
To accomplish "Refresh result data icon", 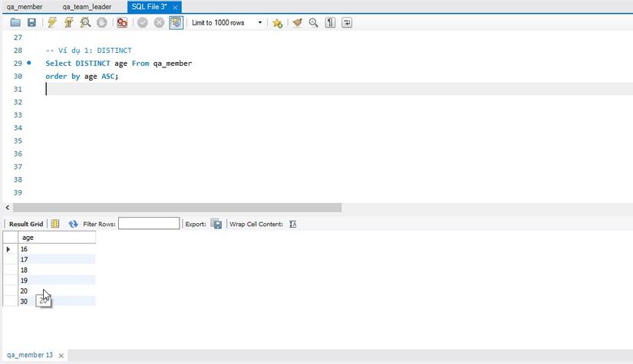I will [x=73, y=224].
